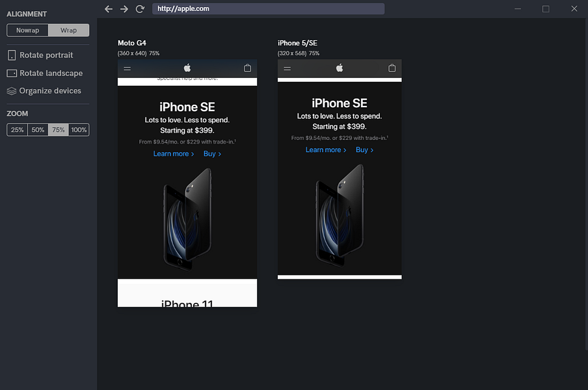Set zoom to 25%
This screenshot has height=390, width=588.
click(x=18, y=130)
